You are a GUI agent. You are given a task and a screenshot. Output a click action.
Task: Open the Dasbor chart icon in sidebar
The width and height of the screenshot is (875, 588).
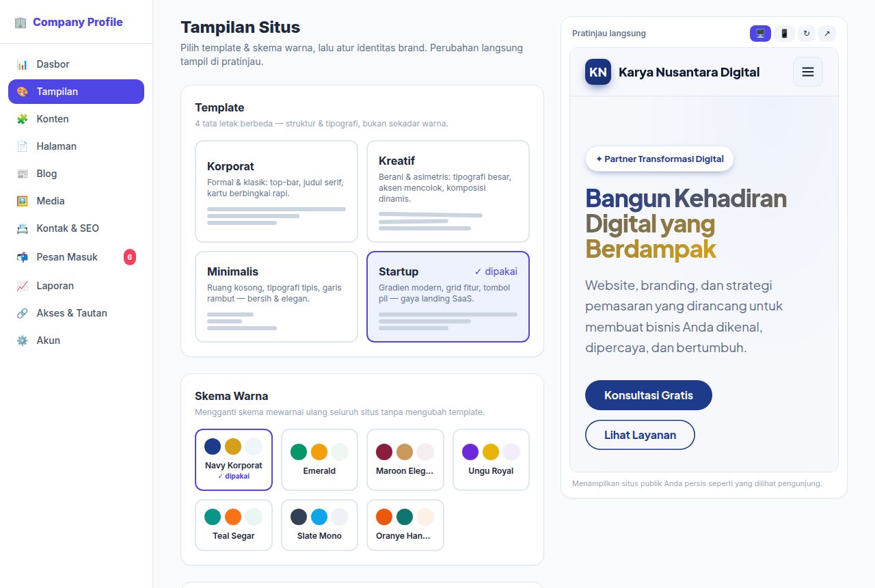coord(22,64)
